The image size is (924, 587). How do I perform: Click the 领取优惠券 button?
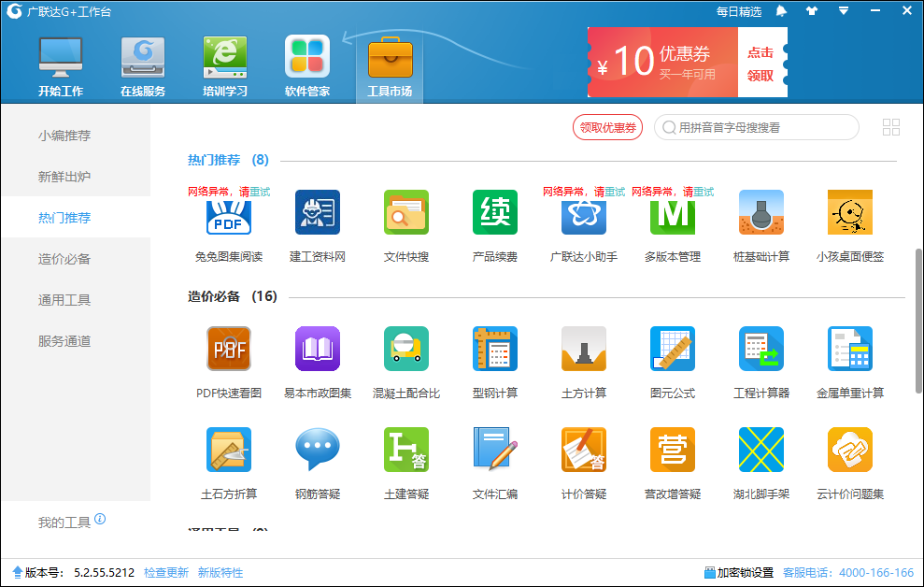(x=607, y=127)
